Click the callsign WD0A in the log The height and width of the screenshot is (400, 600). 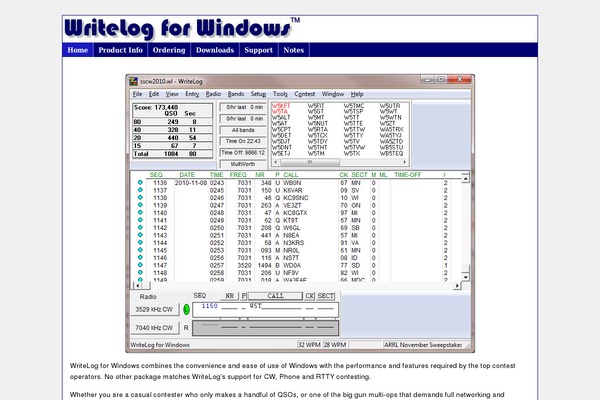click(292, 265)
